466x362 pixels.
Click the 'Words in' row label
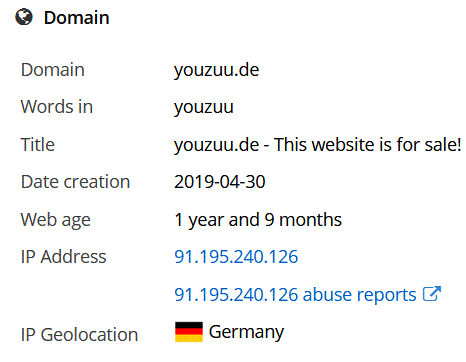(57, 107)
